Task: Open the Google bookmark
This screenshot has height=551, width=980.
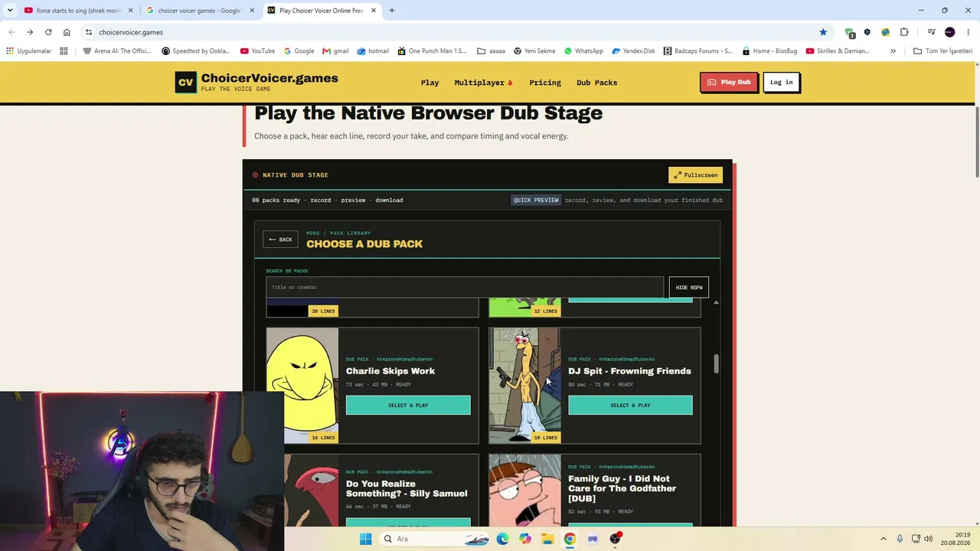Action: (299, 51)
